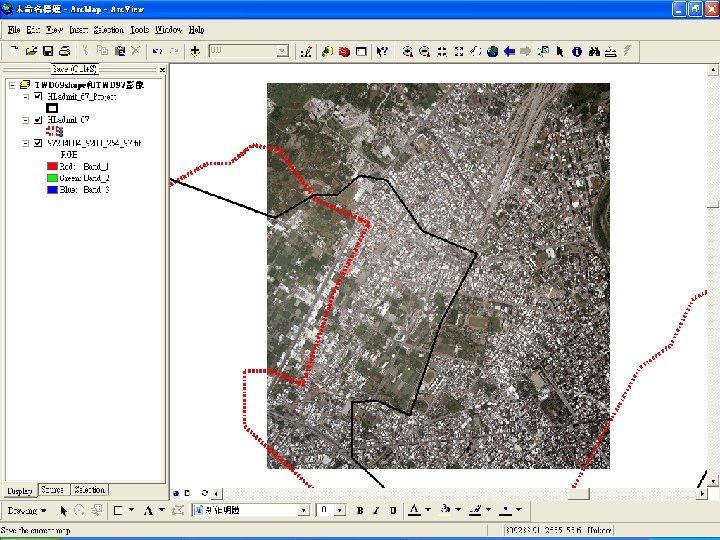
Task: Collapse the second HLadmin layer node
Action: coord(26,120)
